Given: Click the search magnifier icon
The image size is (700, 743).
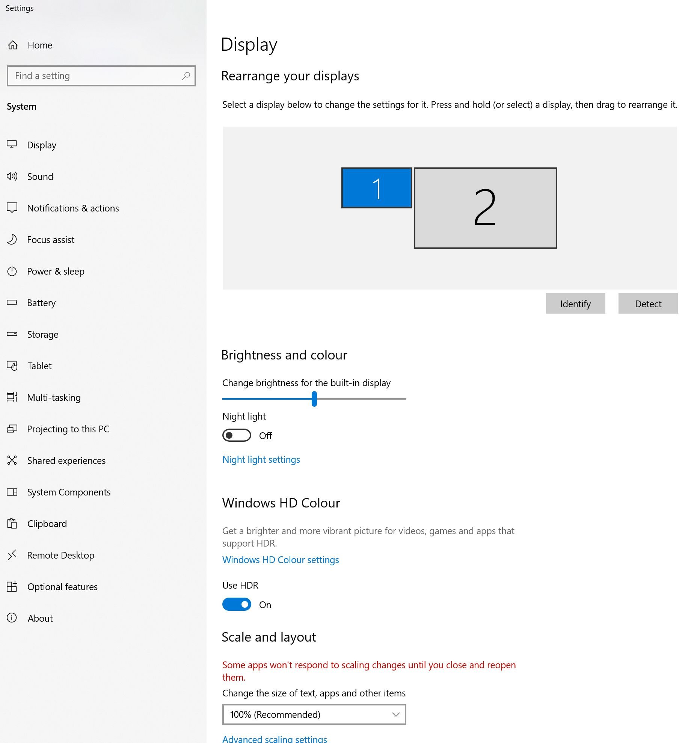Looking at the screenshot, I should pyautogui.click(x=186, y=76).
